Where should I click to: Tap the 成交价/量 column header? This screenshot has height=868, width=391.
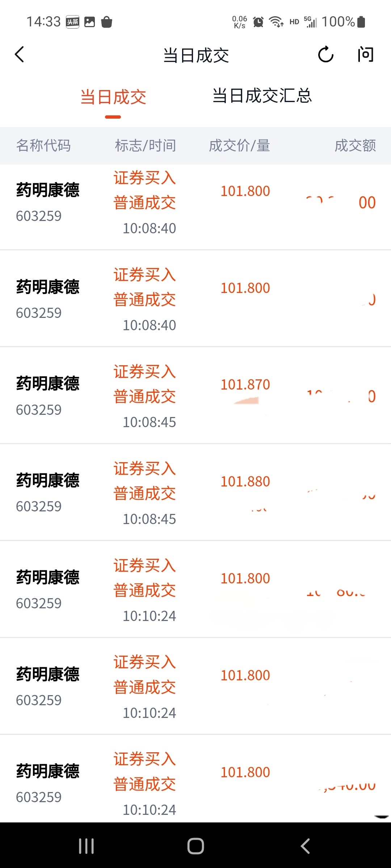click(239, 145)
